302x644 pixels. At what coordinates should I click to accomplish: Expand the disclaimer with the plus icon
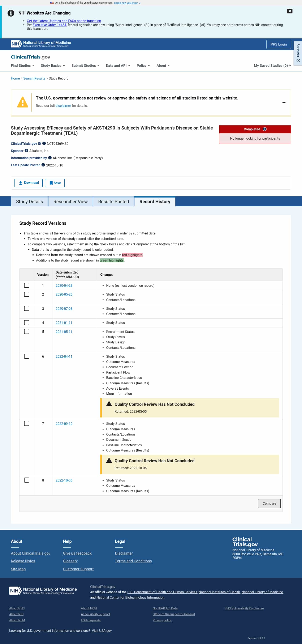click(284, 102)
